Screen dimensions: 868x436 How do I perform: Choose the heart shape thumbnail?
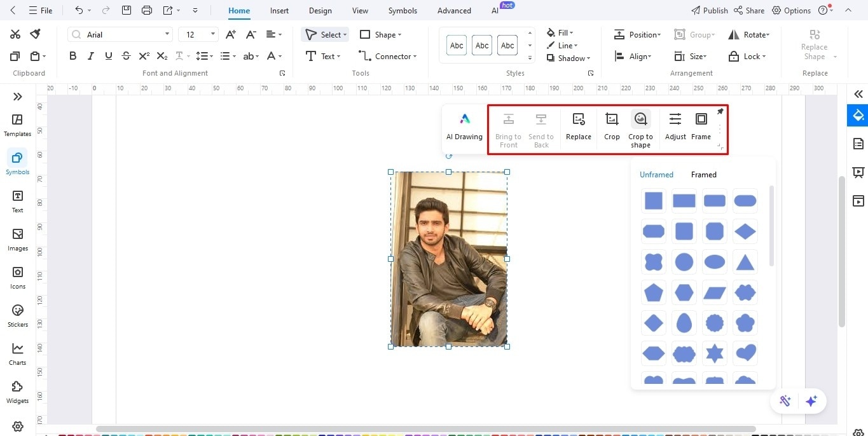(x=745, y=353)
